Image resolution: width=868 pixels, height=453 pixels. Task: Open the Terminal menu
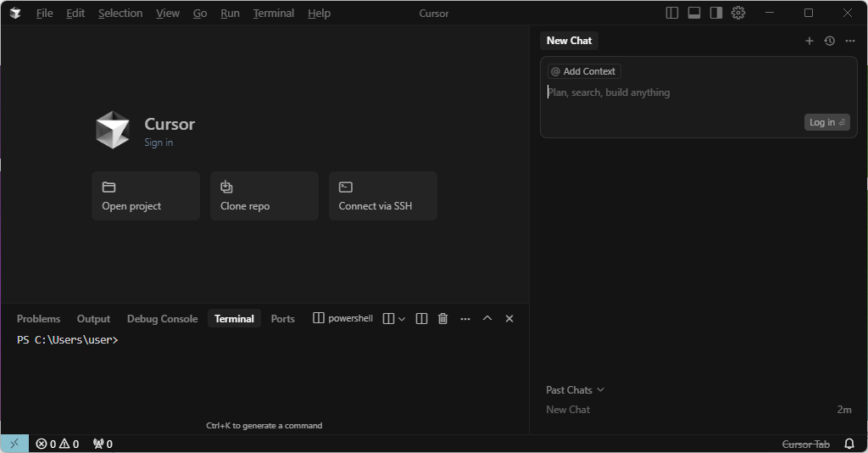point(274,14)
